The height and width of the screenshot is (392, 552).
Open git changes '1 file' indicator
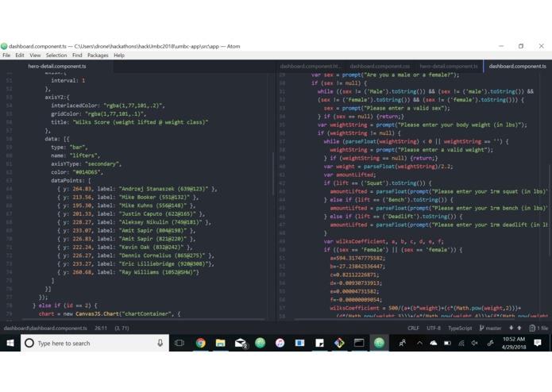538,328
